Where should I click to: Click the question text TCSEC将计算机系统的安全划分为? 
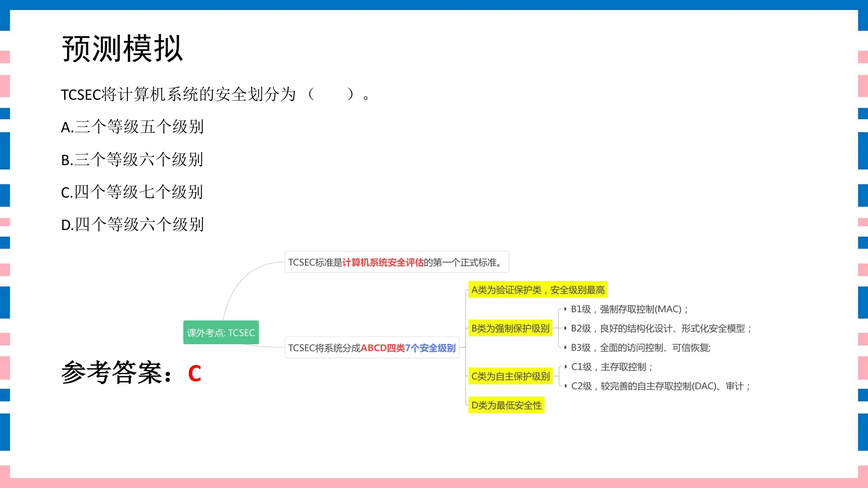178,94
